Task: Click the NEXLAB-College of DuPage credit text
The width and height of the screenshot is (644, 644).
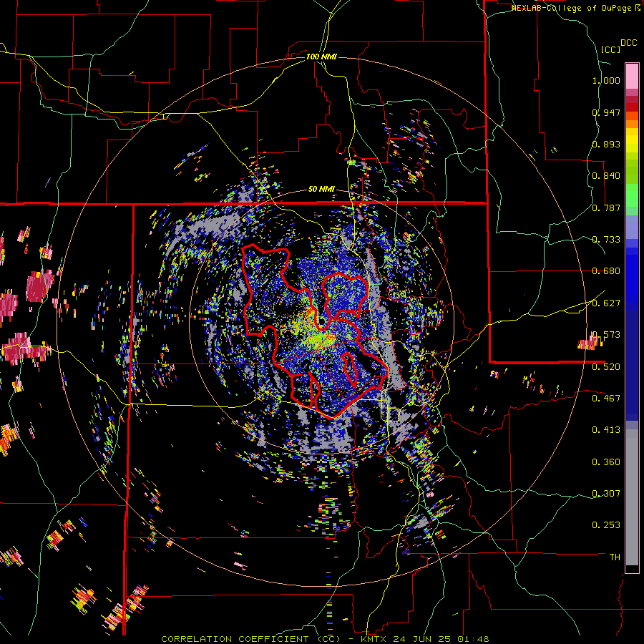Action: (x=575, y=8)
